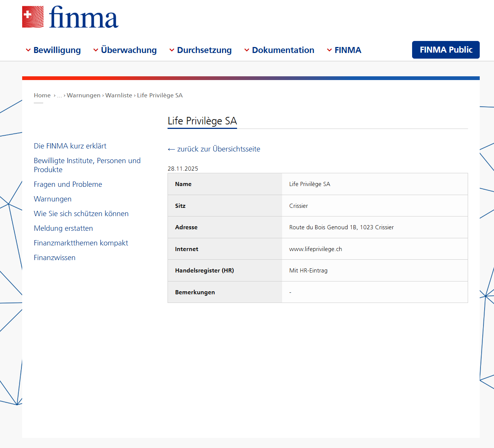Select the 'Mit HR-Eintrag' value
This screenshot has height=448, width=494.
308,271
